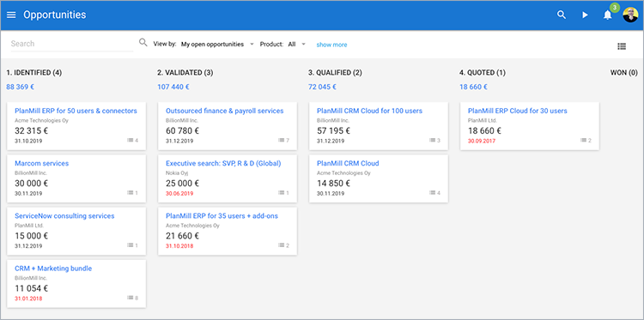Click the 3. QUALIFIED (2) column header

pos(335,73)
